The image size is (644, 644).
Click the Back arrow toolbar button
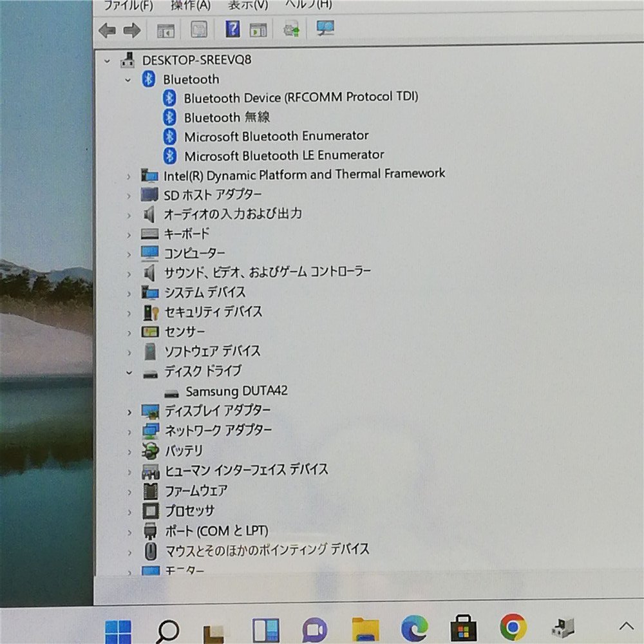(x=107, y=30)
